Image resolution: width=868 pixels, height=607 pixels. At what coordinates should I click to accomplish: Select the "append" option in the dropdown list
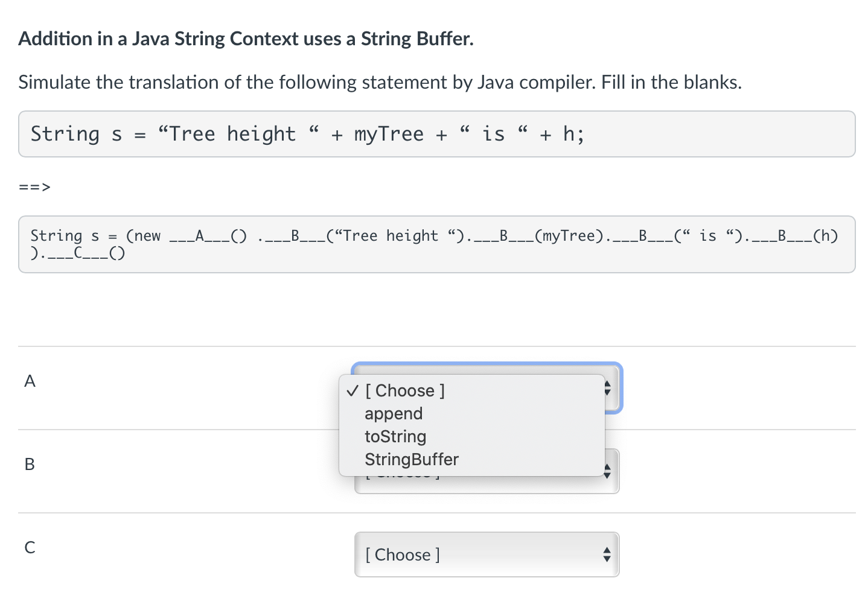394,414
